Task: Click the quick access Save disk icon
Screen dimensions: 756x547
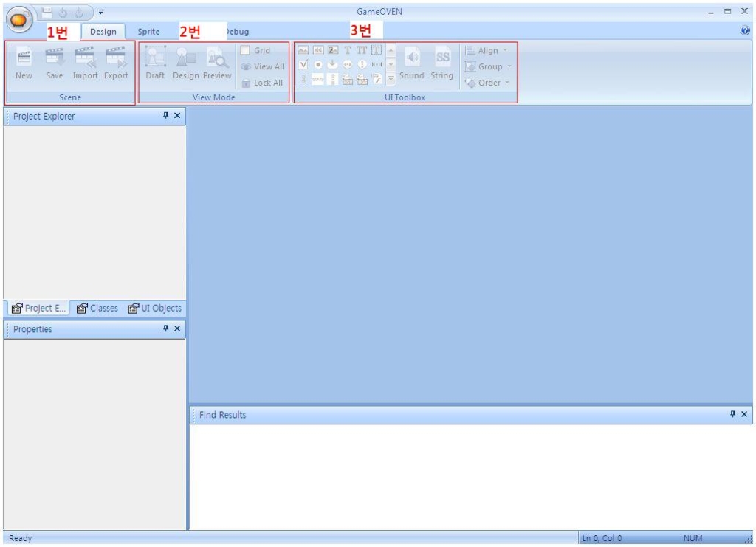Action: 47,13
